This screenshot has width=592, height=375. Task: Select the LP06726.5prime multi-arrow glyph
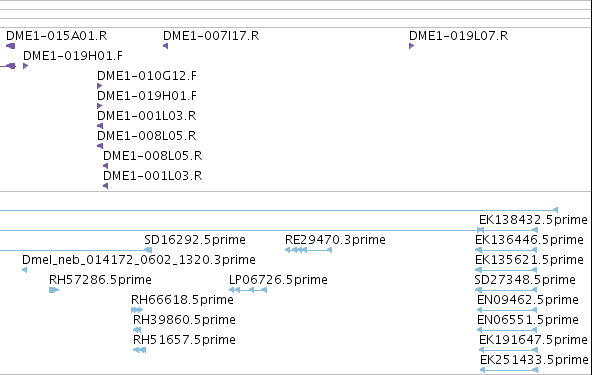pos(248,290)
